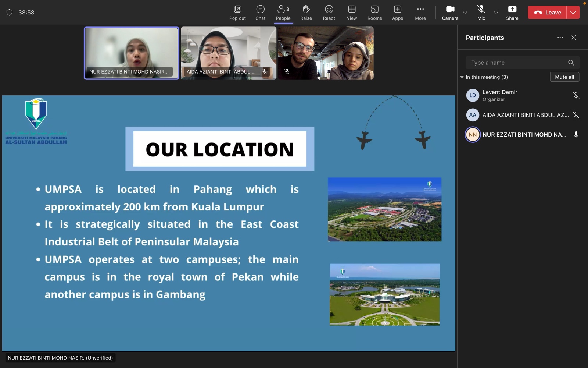
Task: Click muted mic icon on AIDA's video
Action: pyautogui.click(x=265, y=72)
